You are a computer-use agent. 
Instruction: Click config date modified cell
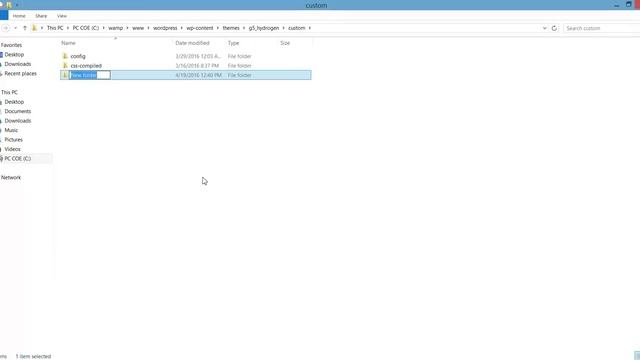(198, 56)
